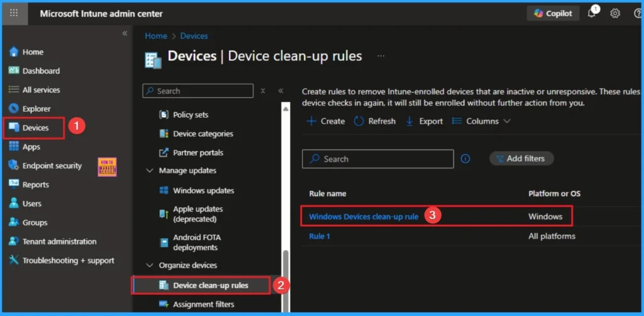The height and width of the screenshot is (316, 644).
Task: Clear the Devices menu search
Action: (x=264, y=91)
